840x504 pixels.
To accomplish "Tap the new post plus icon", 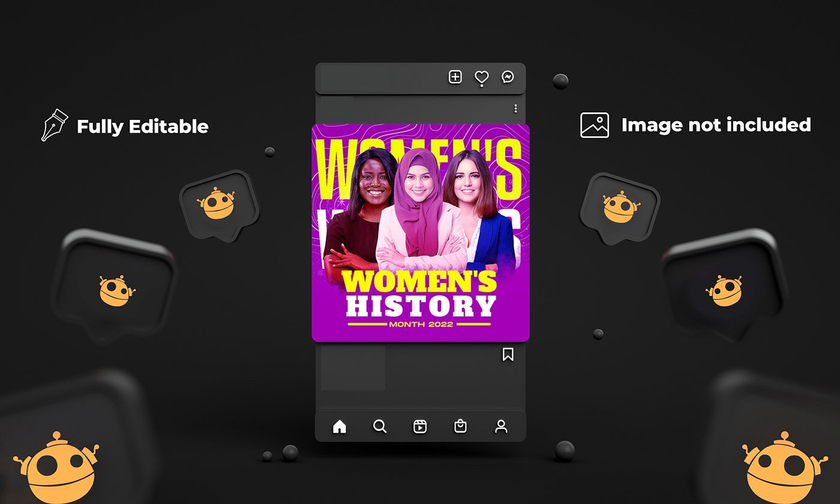I will pyautogui.click(x=455, y=77).
